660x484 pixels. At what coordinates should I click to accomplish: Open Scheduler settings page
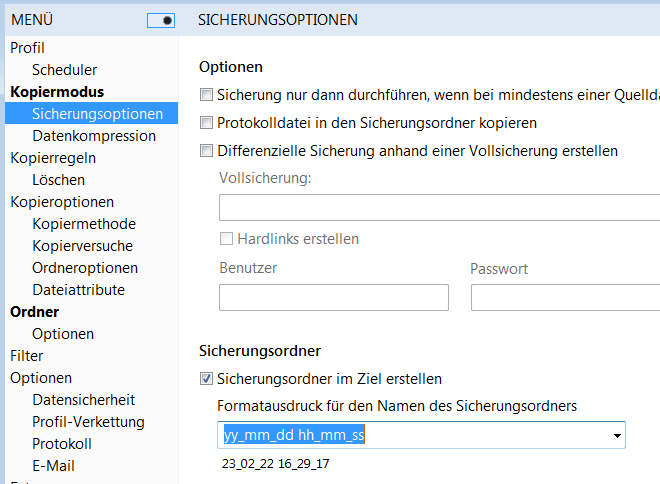pos(64,70)
